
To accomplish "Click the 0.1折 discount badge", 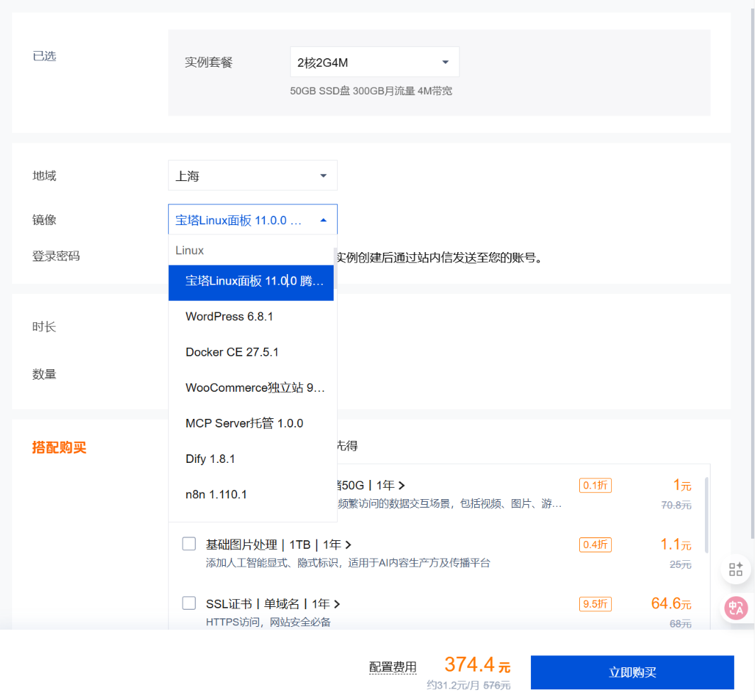I will click(x=595, y=486).
